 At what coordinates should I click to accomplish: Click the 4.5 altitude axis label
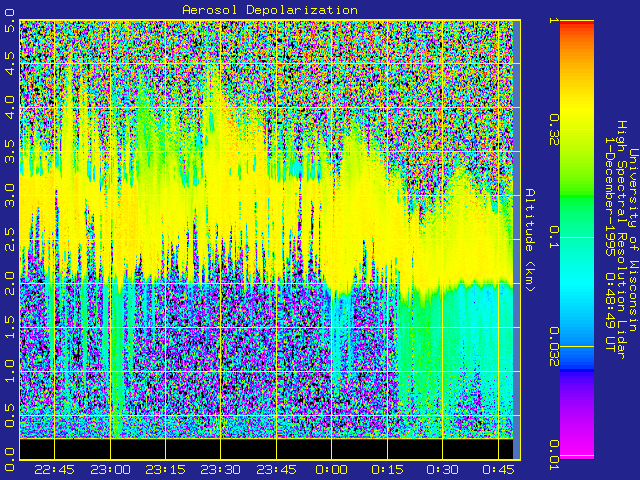(x=9, y=63)
